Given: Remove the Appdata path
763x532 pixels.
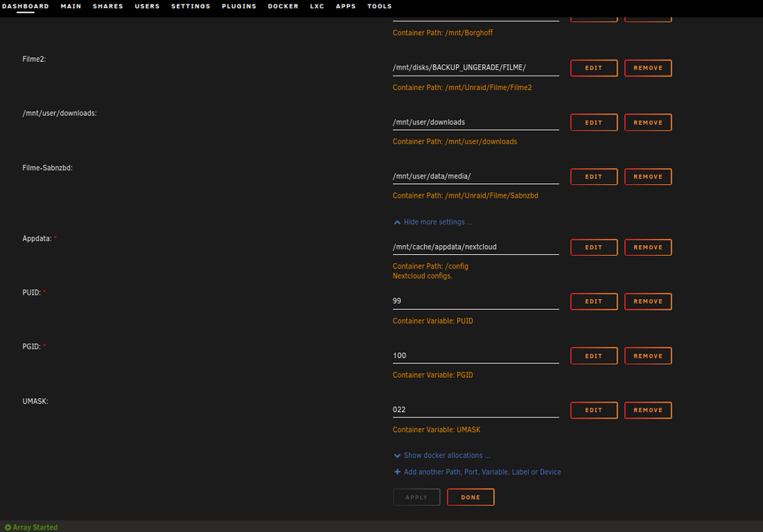Looking at the screenshot, I should point(648,247).
